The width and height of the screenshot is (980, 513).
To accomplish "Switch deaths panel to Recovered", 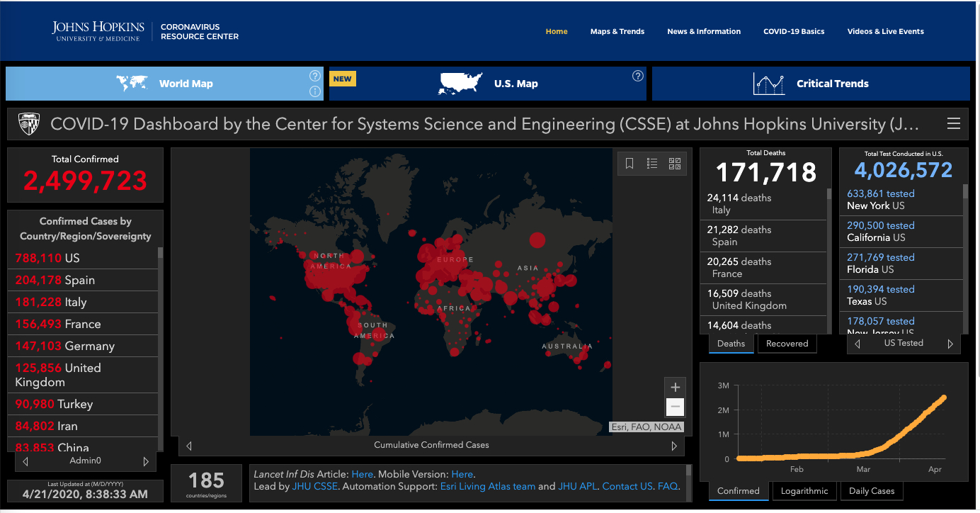I will pos(787,344).
